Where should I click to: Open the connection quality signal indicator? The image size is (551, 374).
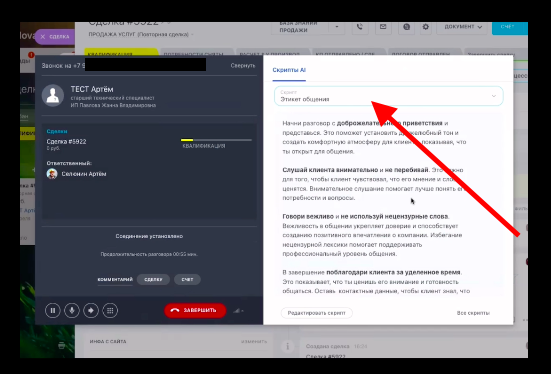click(238, 310)
